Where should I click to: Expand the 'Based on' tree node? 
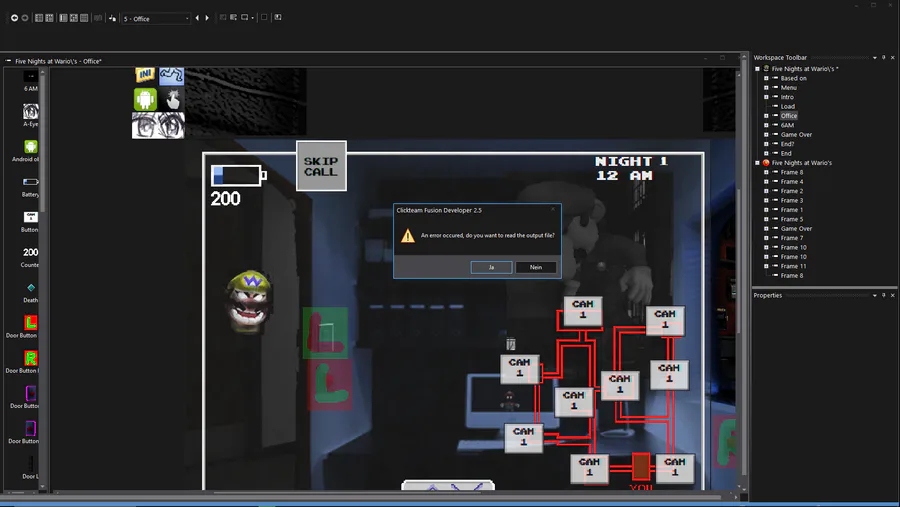766,78
